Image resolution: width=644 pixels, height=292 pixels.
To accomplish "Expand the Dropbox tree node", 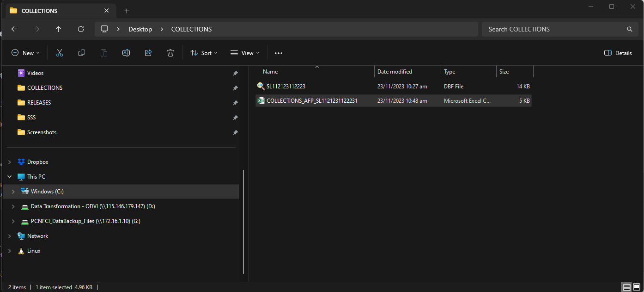I will click(10, 162).
